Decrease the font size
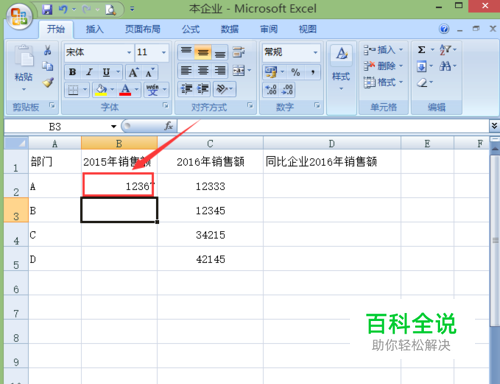The height and width of the screenshot is (384, 500). pos(149,72)
